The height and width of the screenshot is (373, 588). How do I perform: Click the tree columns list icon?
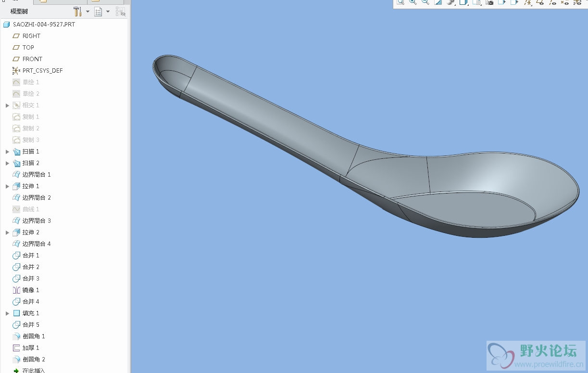coord(99,11)
